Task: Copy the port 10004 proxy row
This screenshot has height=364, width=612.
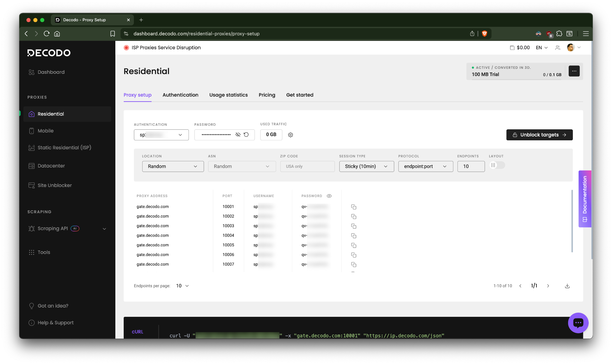Action: (x=354, y=236)
